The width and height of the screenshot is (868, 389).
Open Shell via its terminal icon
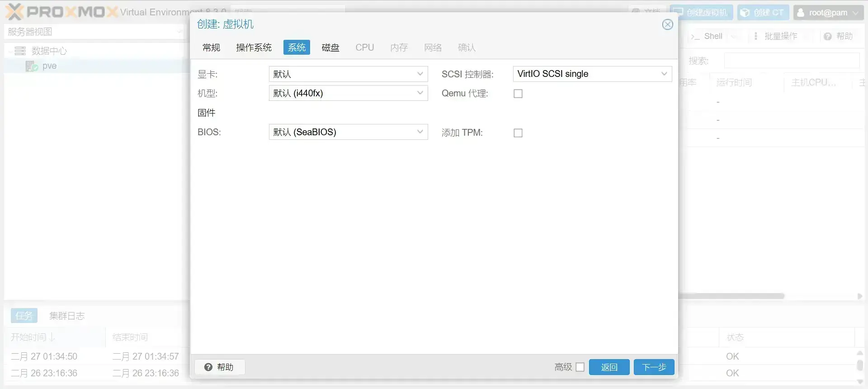(695, 37)
